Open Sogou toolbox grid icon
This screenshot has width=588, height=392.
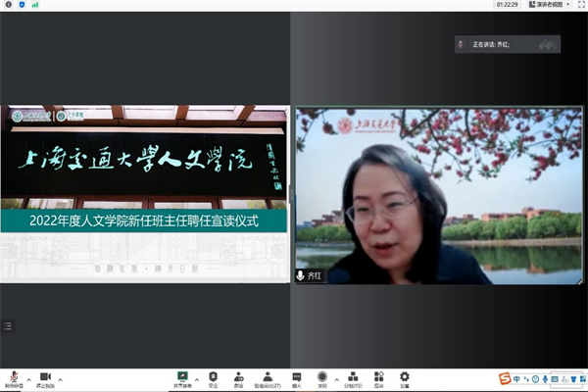[583, 379]
